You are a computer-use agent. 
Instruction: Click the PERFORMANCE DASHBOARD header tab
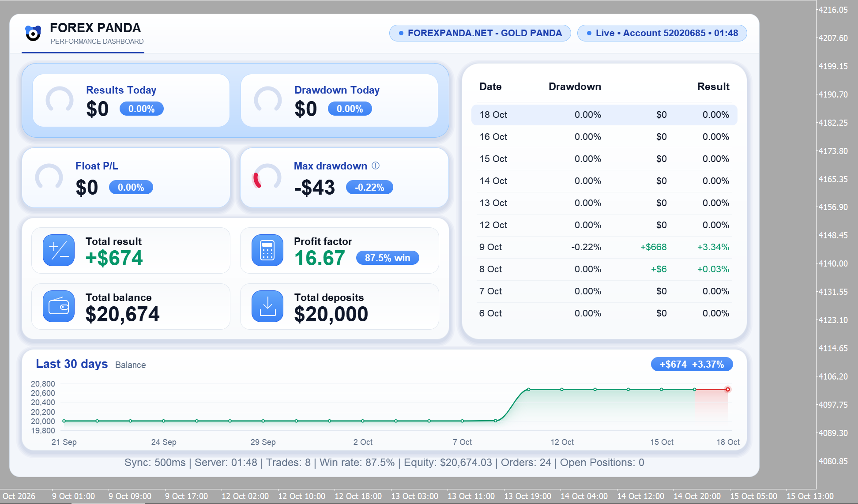[x=97, y=41]
